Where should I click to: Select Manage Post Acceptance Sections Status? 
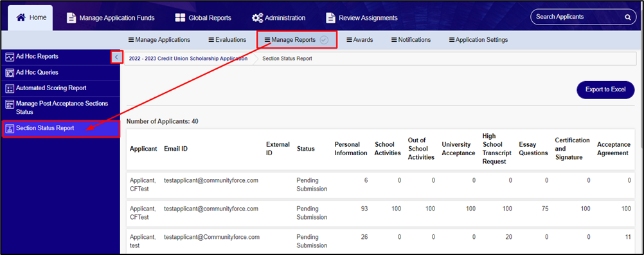(61, 108)
